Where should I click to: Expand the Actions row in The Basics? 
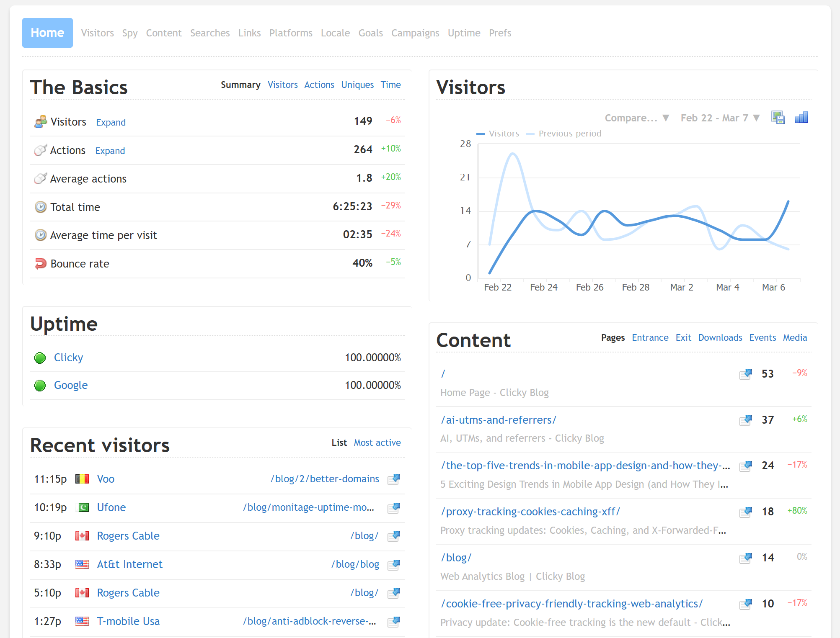coord(110,151)
